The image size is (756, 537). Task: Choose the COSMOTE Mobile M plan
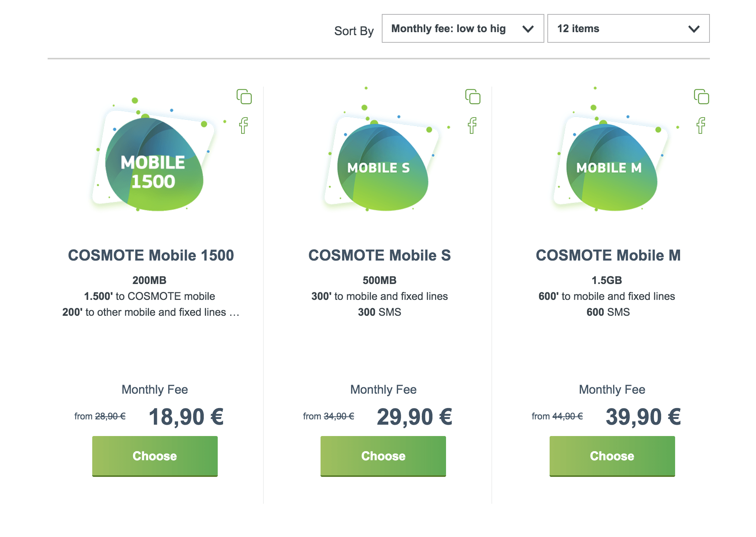tap(612, 456)
